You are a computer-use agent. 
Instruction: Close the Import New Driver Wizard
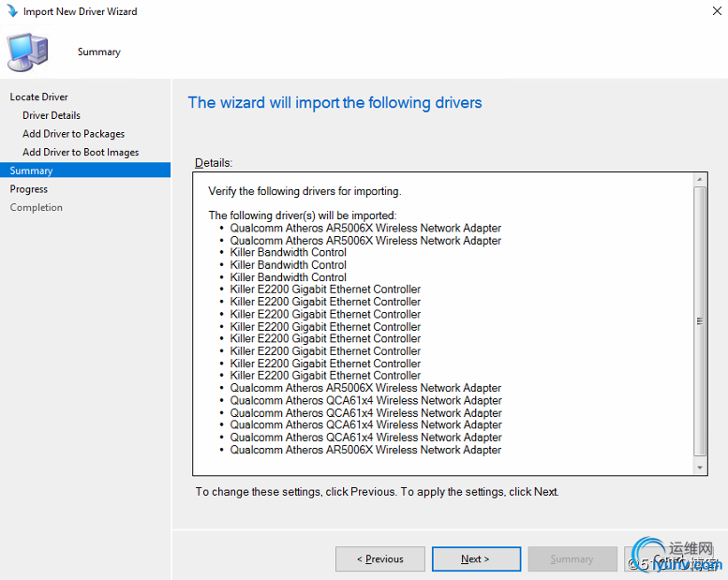(x=717, y=10)
